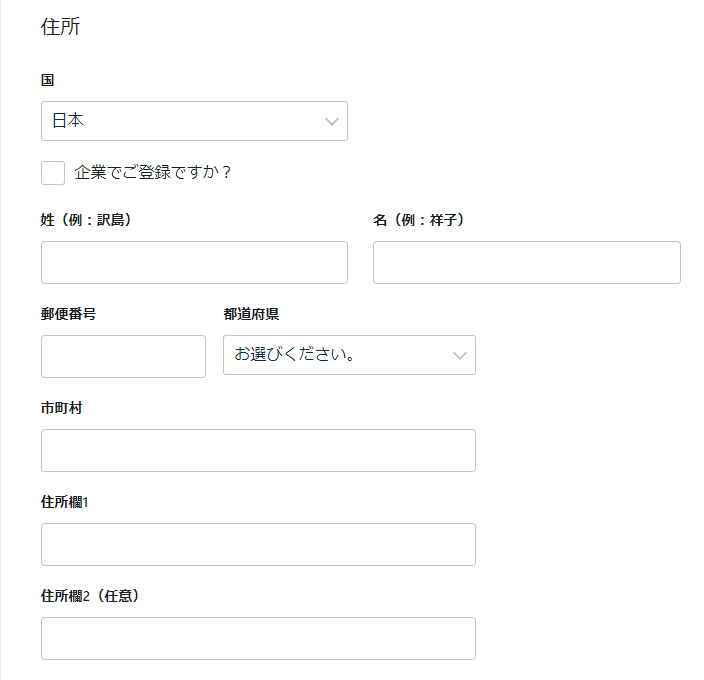
Task: Click into the 市町村 text field
Action: tap(258, 450)
